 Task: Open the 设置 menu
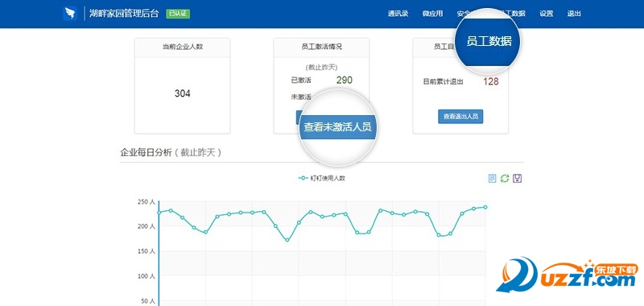(547, 14)
